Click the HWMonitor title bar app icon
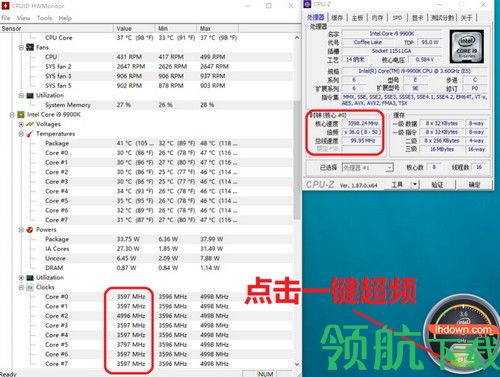 (6, 6)
